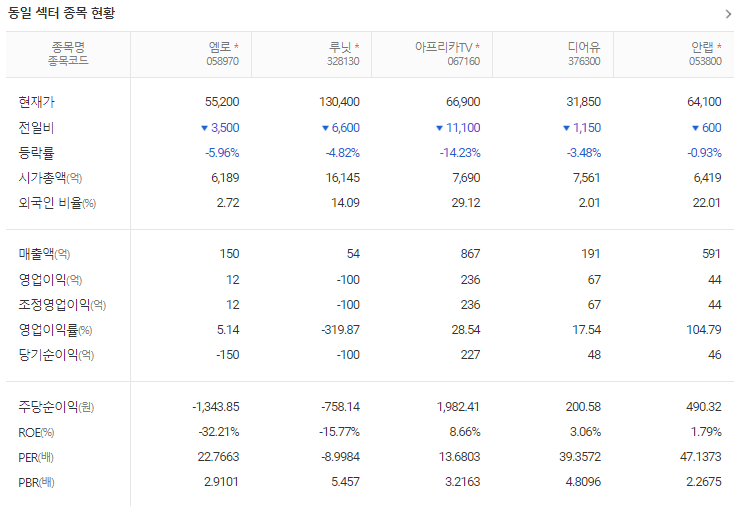Click the price change ▼1,150 value
Image resolution: width=747 pixels, height=506 pixels.
pyautogui.click(x=582, y=128)
